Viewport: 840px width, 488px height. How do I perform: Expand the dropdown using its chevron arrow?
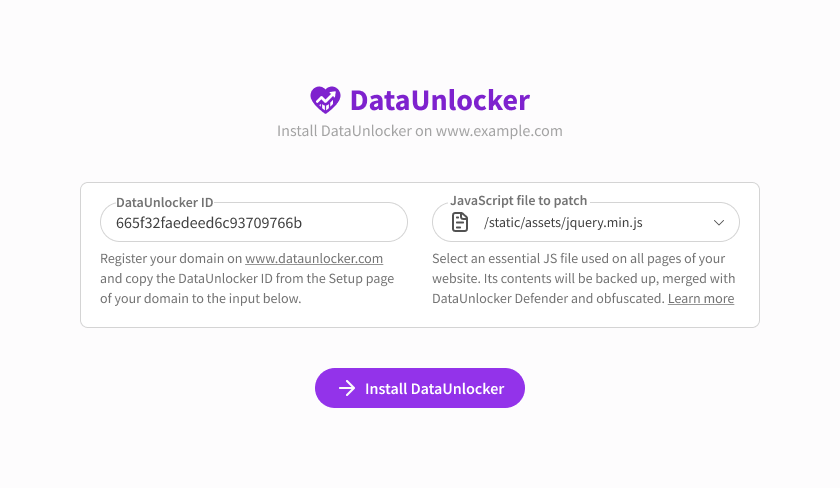coord(718,222)
